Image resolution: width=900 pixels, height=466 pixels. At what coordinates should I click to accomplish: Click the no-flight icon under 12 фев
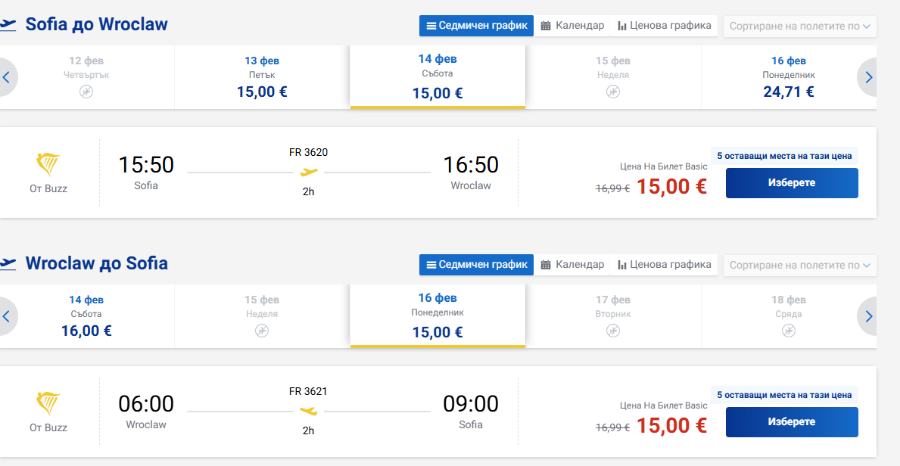coord(86,92)
